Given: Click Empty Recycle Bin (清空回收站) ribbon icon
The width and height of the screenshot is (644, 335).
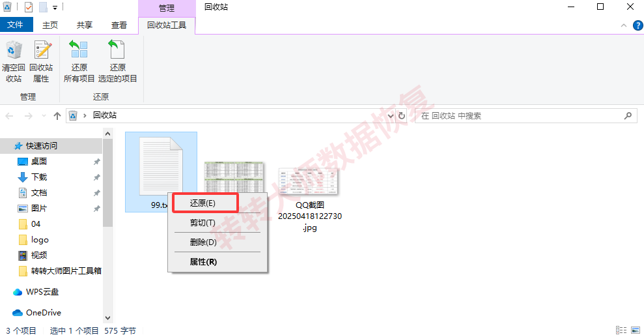Looking at the screenshot, I should 14,61.
